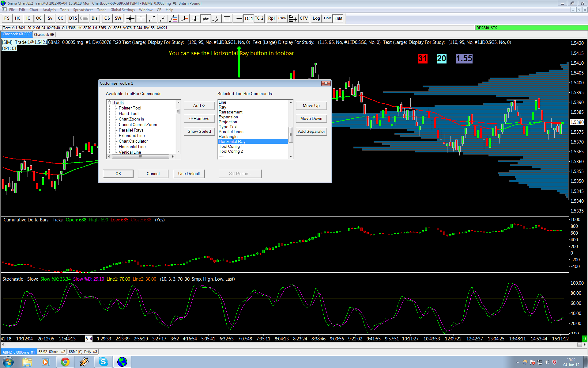This screenshot has width=588, height=368.
Task: Switch to the Chartbook-6E tab
Action: (44, 35)
